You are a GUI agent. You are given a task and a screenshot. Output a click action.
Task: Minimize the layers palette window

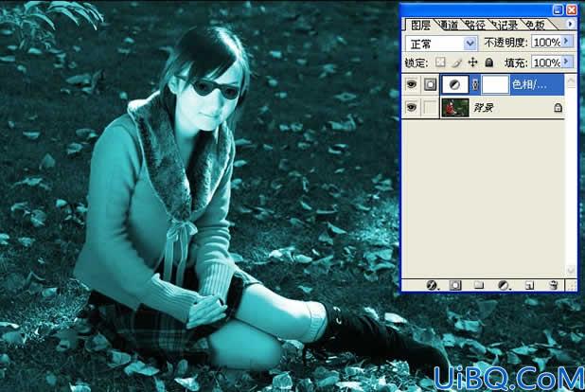click(558, 10)
